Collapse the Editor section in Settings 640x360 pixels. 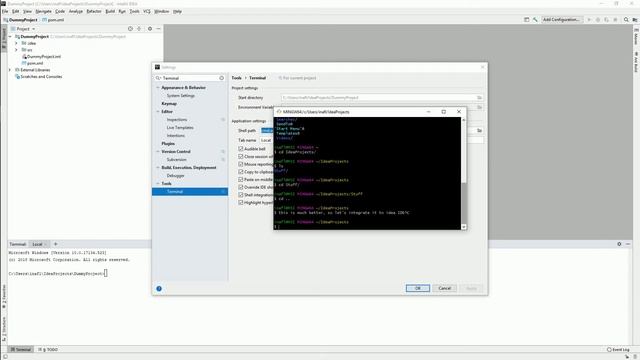[x=158, y=111]
